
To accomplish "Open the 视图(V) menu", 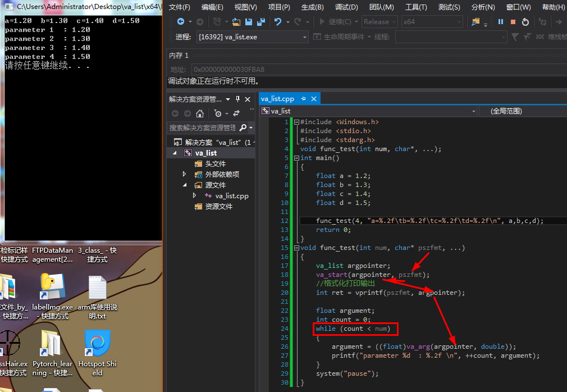I will click(x=245, y=7).
